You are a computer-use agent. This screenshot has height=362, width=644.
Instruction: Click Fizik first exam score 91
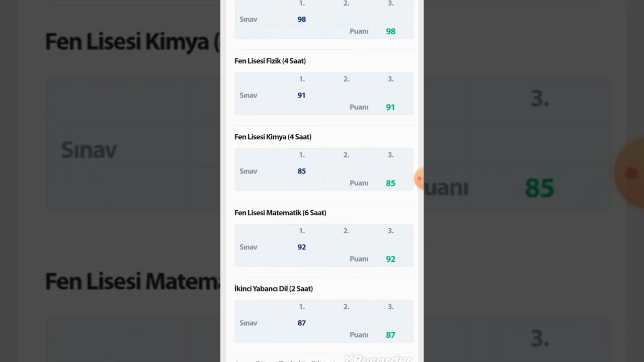(301, 95)
